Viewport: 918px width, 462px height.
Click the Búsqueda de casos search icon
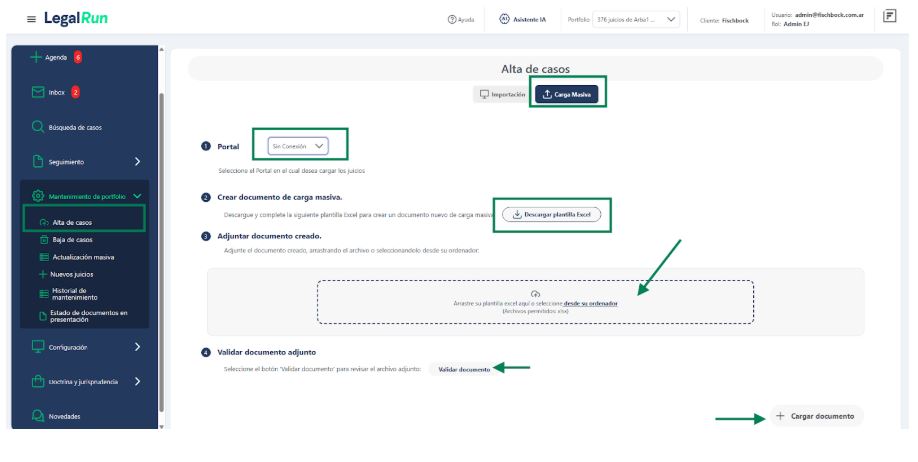click(38, 127)
